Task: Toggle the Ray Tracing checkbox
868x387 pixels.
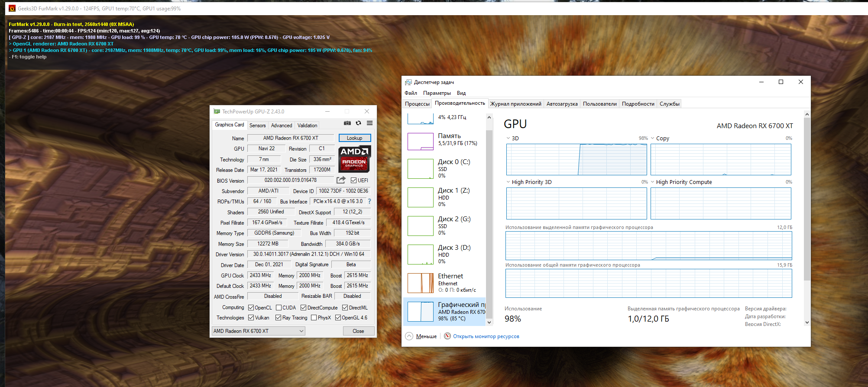Action: point(279,318)
